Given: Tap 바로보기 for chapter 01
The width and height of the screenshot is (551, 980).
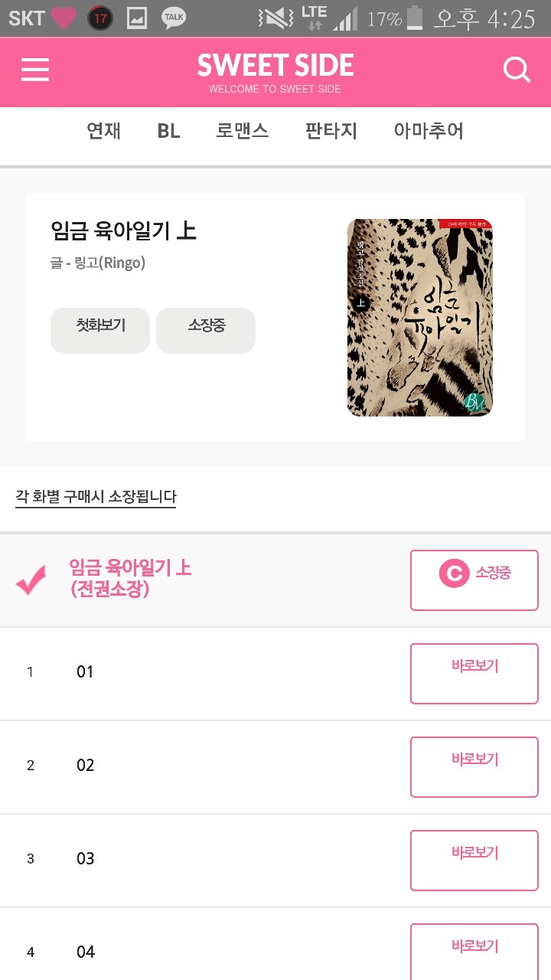Looking at the screenshot, I should point(474,674).
